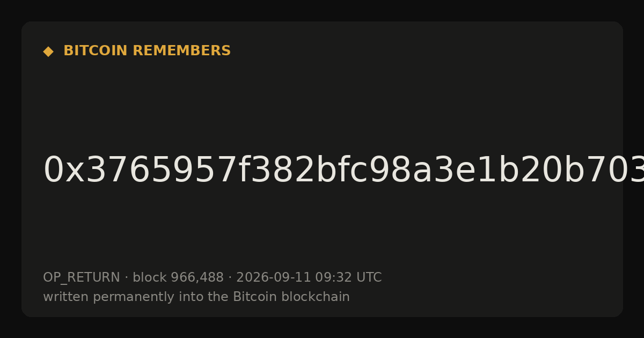Viewport: 644px width, 338px height.
Task: Click the word written in the footer
Action: point(66,297)
